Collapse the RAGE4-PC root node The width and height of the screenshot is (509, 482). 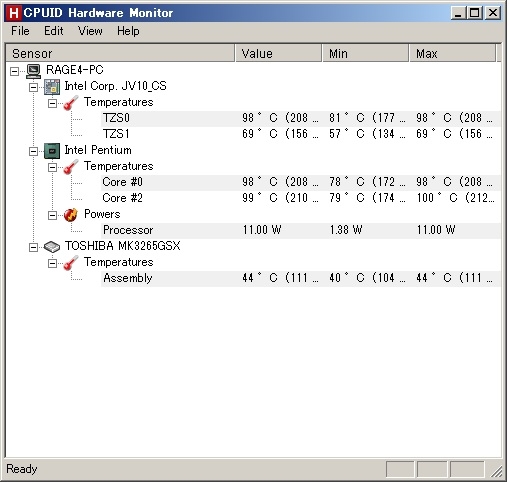pos(14,71)
